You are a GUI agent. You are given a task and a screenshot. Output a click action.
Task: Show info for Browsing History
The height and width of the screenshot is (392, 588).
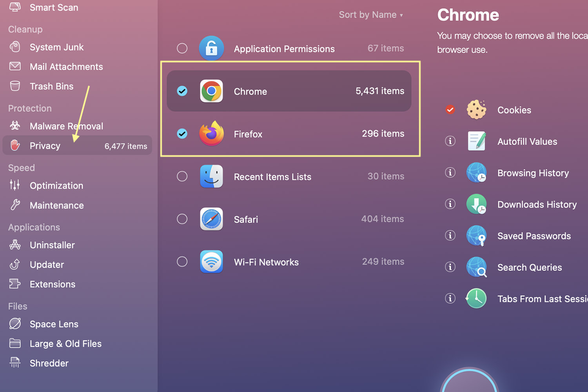click(x=450, y=172)
